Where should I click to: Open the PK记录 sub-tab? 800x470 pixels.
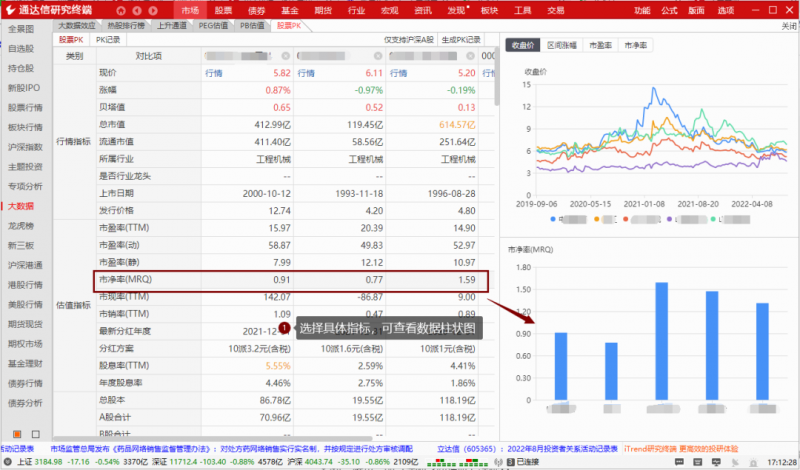(108, 40)
